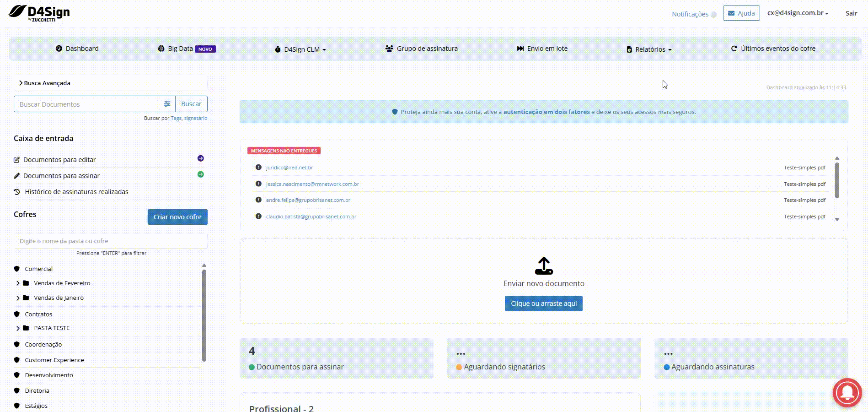Open Big Data section
This screenshot has height=412, width=868.
click(x=187, y=49)
